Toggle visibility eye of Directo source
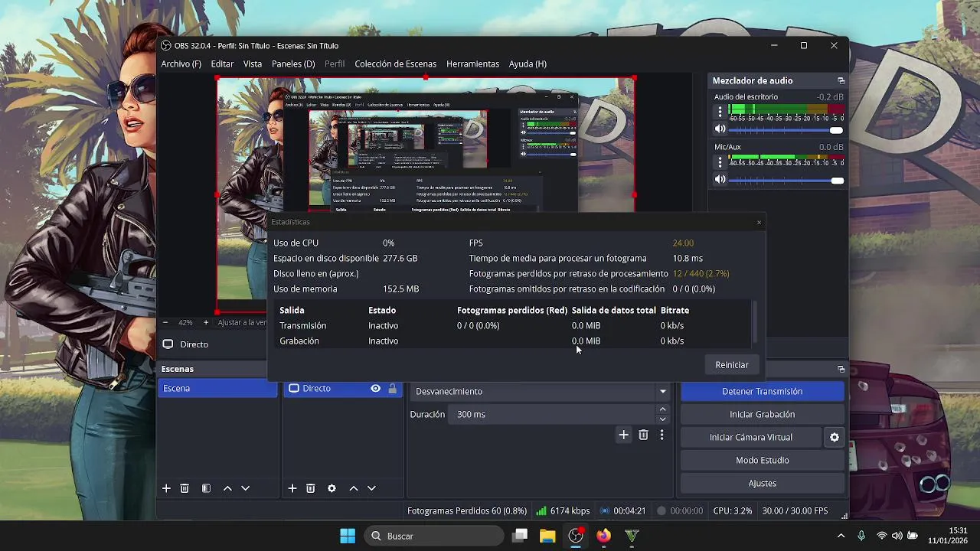 tap(375, 389)
